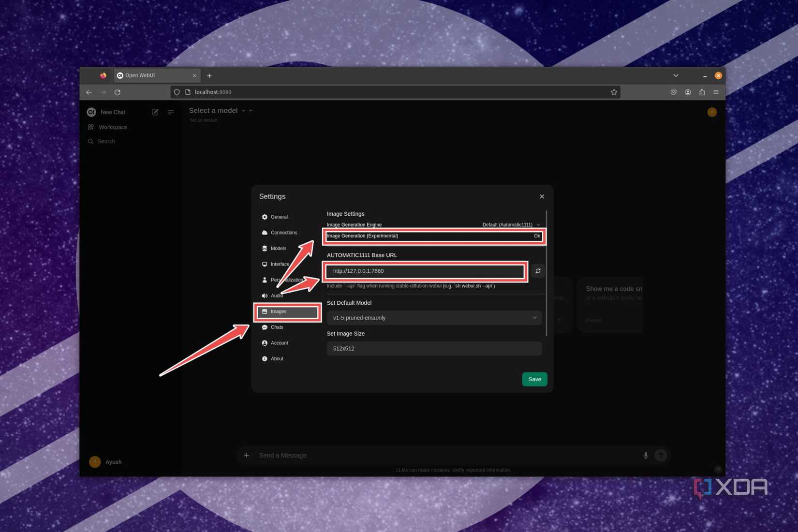Open Firefox account icon
This screenshot has width=798, height=532.
(x=688, y=92)
